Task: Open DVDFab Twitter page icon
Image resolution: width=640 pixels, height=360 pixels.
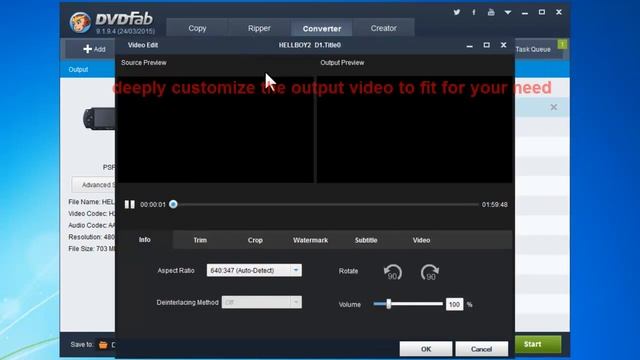Action: pyautogui.click(x=457, y=12)
